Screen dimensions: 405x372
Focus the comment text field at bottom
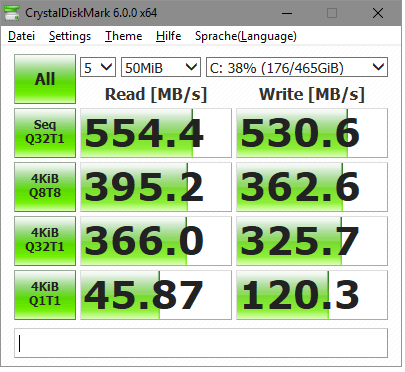pyautogui.click(x=201, y=343)
